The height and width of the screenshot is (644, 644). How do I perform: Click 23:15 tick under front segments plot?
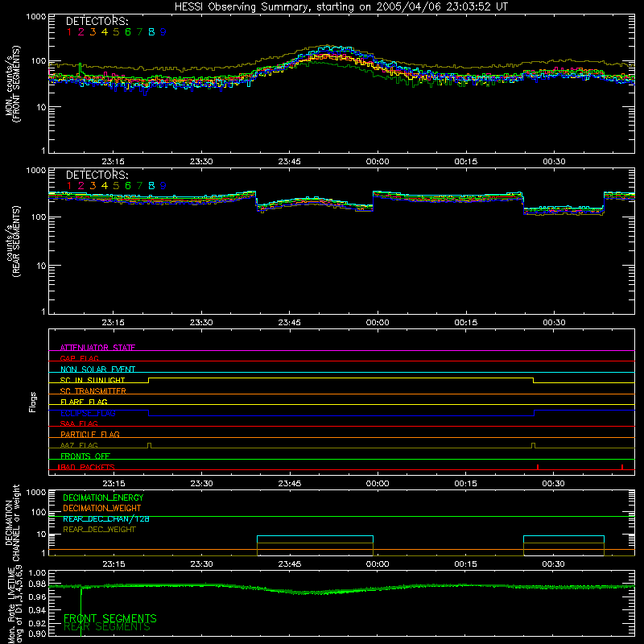[x=113, y=162]
